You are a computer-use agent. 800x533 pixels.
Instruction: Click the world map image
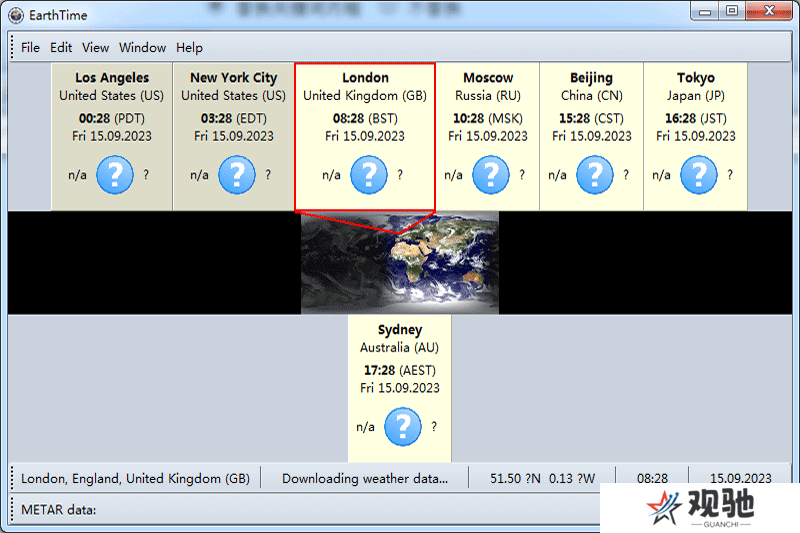(x=400, y=262)
